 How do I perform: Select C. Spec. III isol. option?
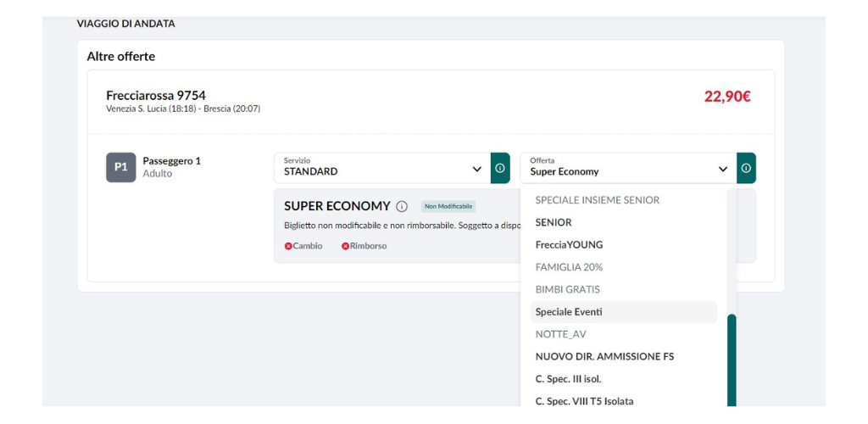pyautogui.click(x=568, y=379)
